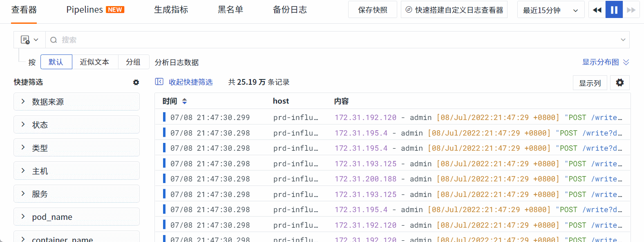Click the 显示列 button

(x=590, y=83)
